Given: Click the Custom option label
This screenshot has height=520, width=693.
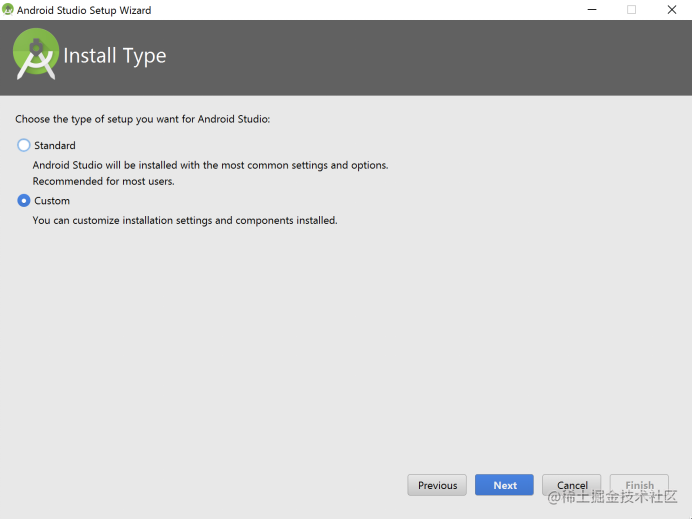Looking at the screenshot, I should coord(52,201).
